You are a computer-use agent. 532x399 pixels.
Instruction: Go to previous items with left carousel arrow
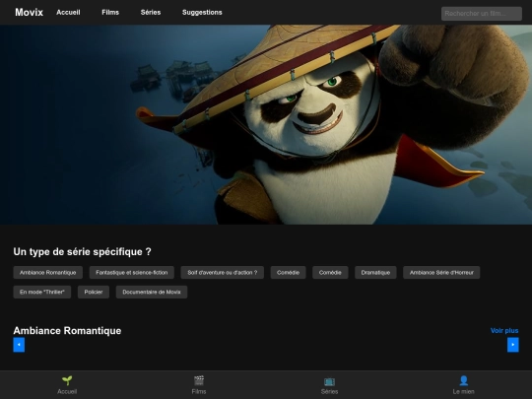pos(19,345)
